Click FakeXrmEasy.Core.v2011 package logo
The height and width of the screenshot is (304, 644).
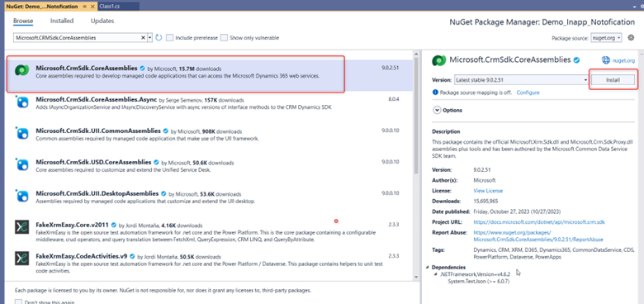click(x=21, y=227)
